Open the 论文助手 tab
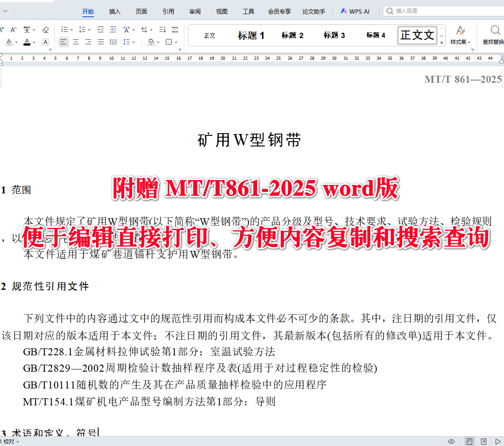This screenshot has height=446, width=504. (x=314, y=12)
